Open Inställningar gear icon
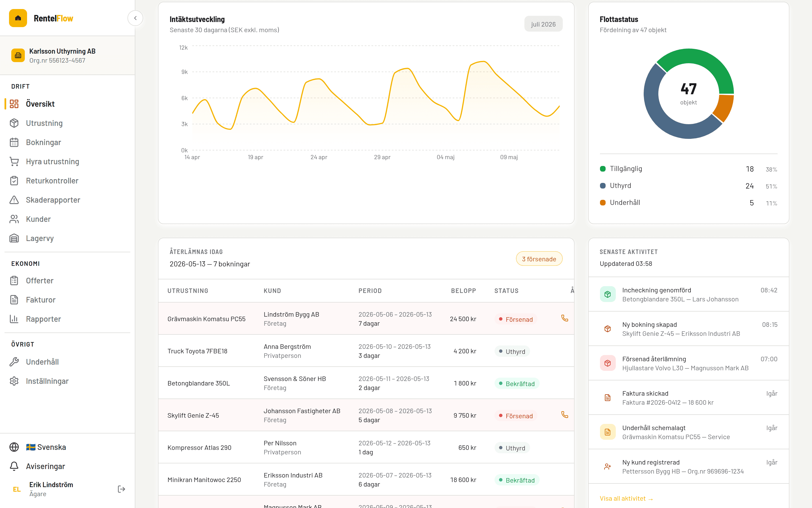The width and height of the screenshot is (812, 508). [x=14, y=381]
